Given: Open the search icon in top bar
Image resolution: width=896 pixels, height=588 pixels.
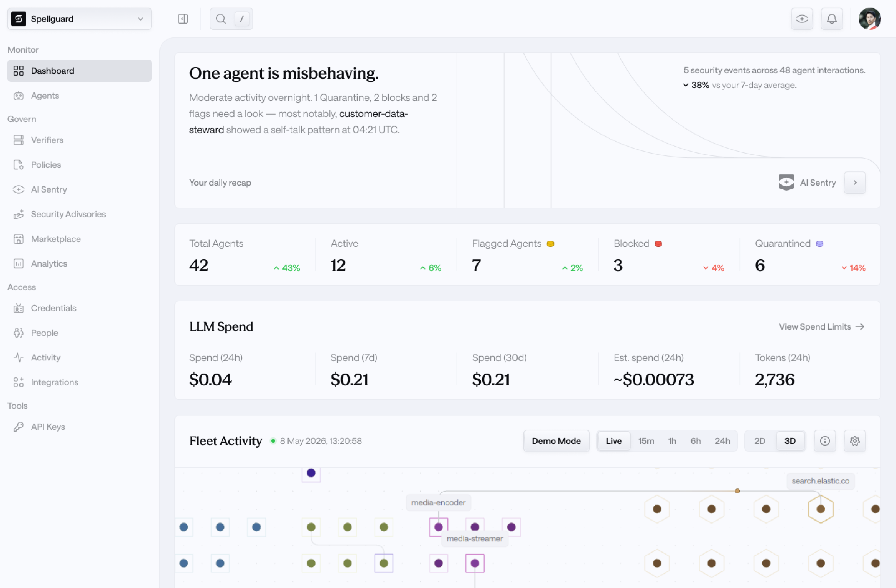Looking at the screenshot, I should tap(221, 19).
